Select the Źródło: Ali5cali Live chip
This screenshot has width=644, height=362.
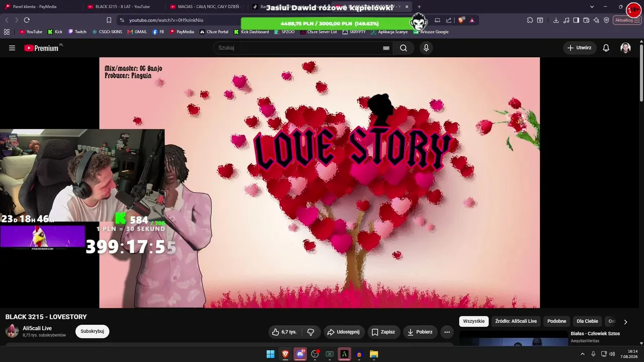[516, 321]
